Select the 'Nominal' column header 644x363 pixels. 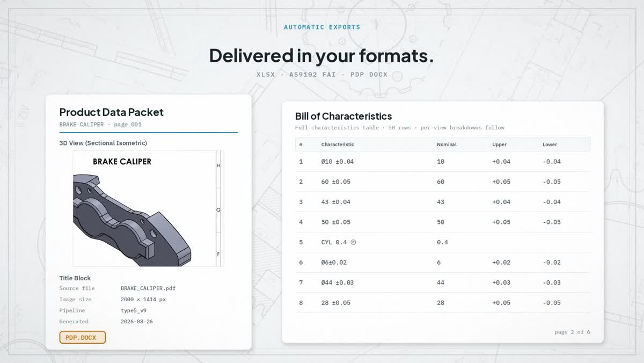(x=447, y=144)
